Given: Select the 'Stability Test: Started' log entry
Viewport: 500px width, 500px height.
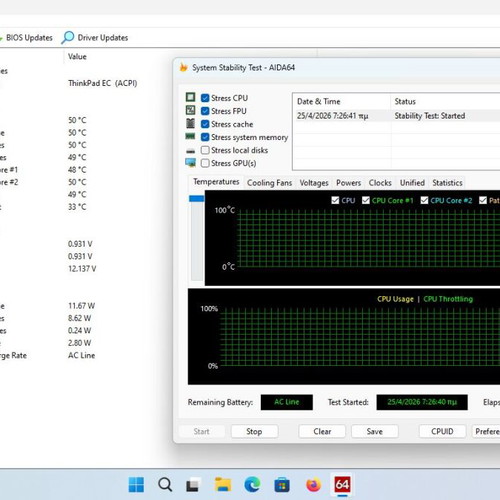Looking at the screenshot, I should (x=430, y=116).
